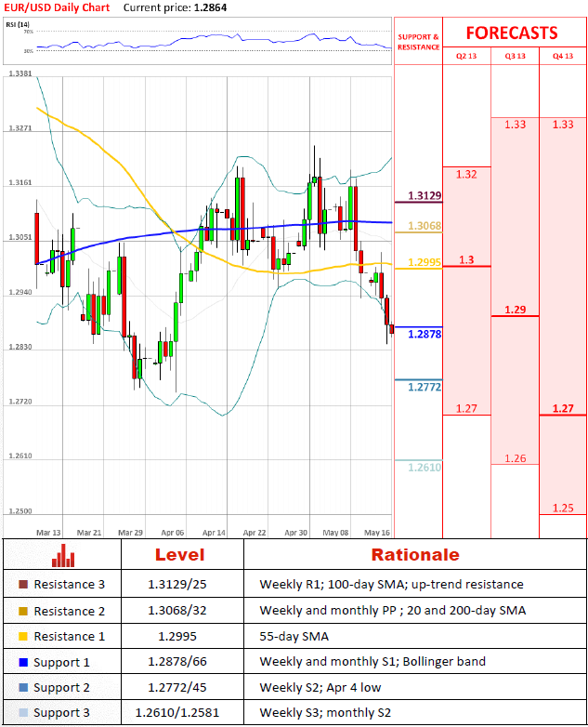Click the red bar chart icon in table header
Image resolution: width=588 pixels, height=727 pixels.
(63, 555)
